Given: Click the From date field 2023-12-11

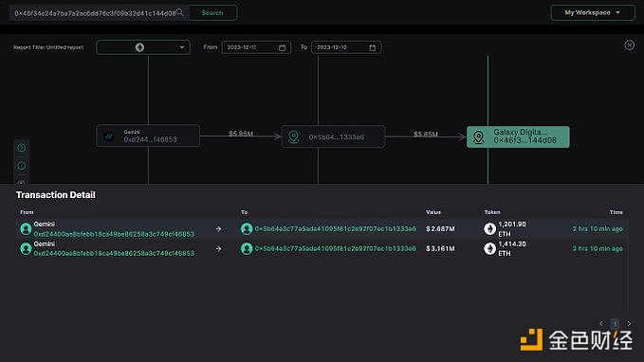Looking at the screenshot, I should coord(256,47).
